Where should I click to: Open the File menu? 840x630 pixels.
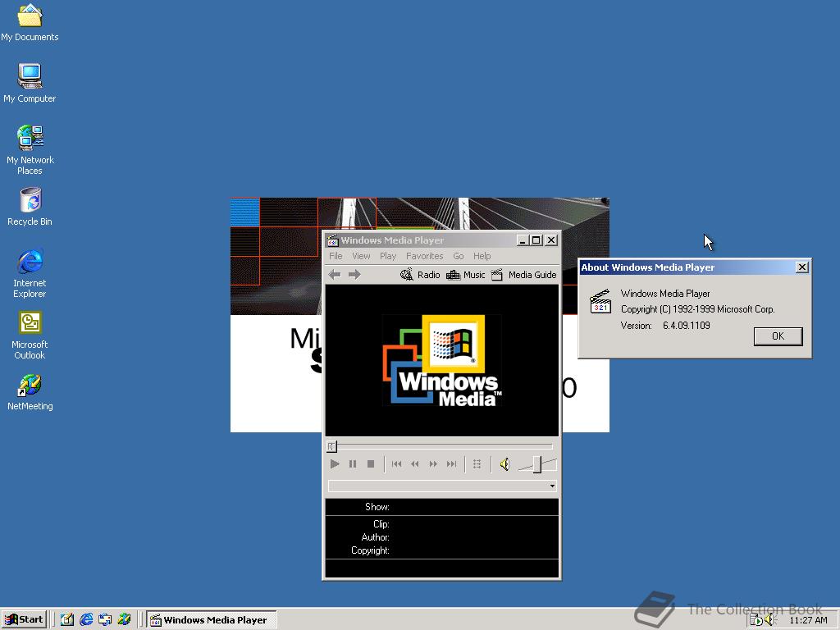tap(336, 256)
